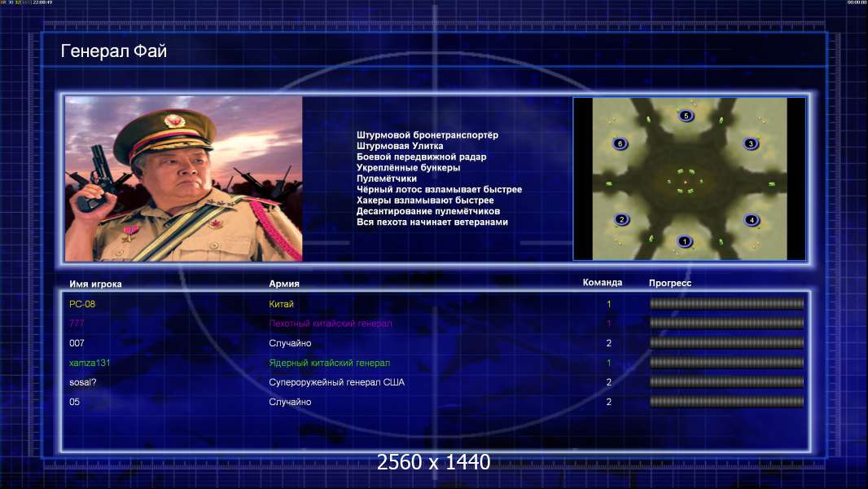Click 'Ядерный китайский генерал' army entry
The height and width of the screenshot is (489, 868).
tap(330, 363)
